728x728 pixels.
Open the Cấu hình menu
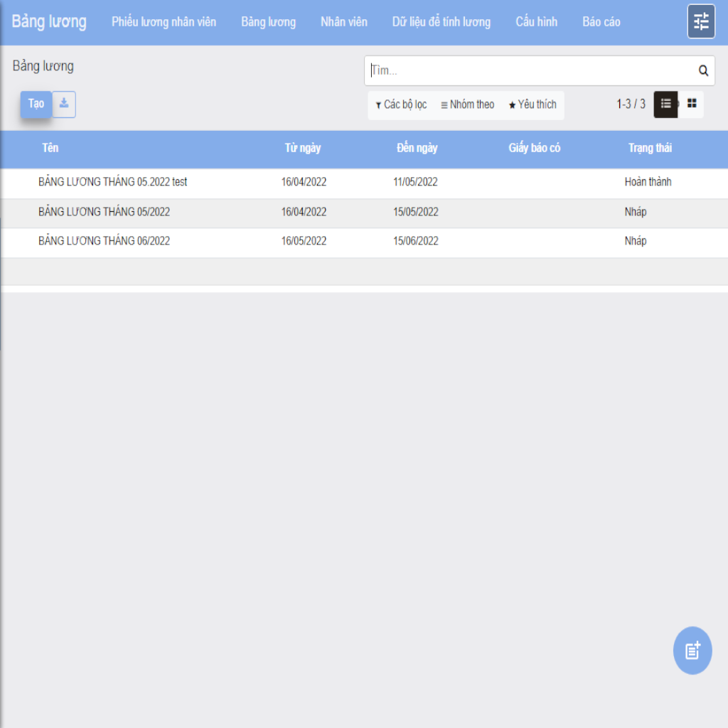pos(536,22)
